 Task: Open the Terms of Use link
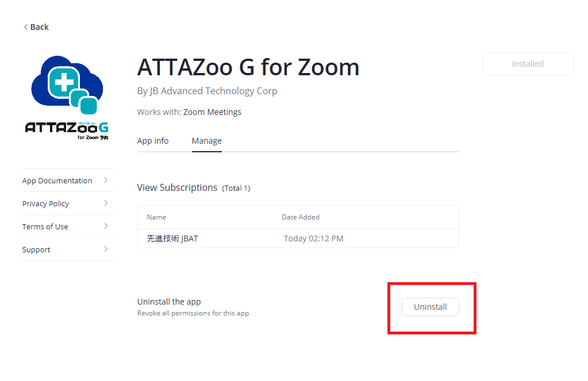pos(45,226)
